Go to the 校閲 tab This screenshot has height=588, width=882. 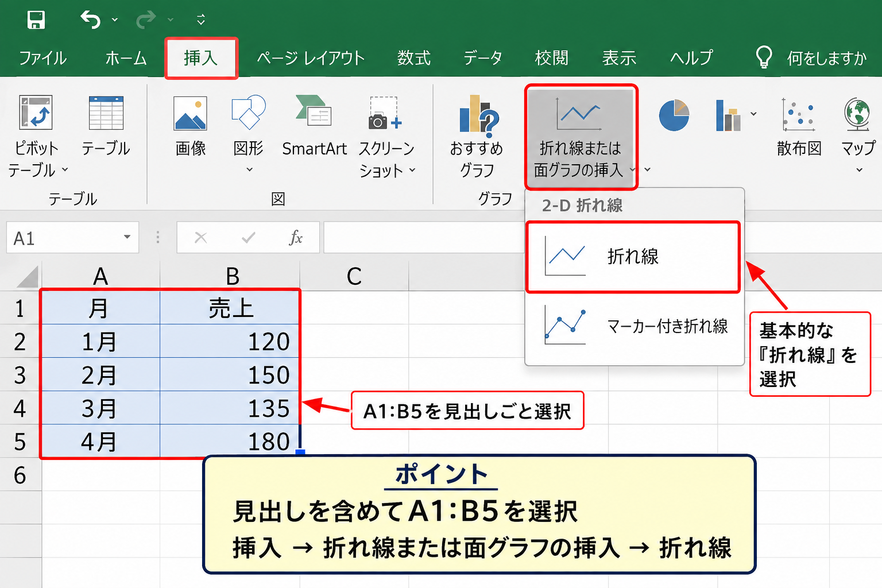(x=551, y=58)
